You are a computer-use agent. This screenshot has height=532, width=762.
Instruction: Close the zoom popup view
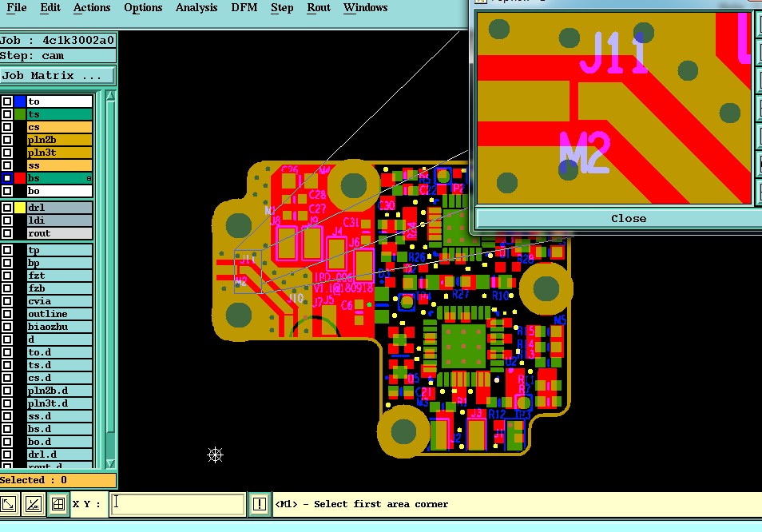pyautogui.click(x=616, y=219)
